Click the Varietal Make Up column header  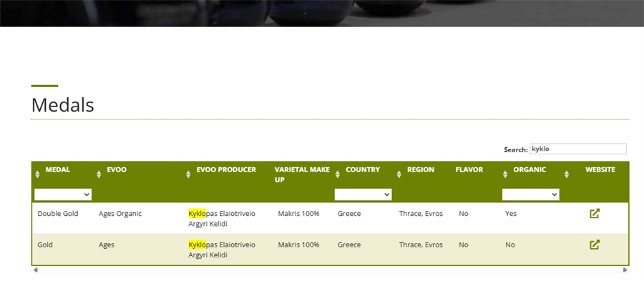[302, 174]
